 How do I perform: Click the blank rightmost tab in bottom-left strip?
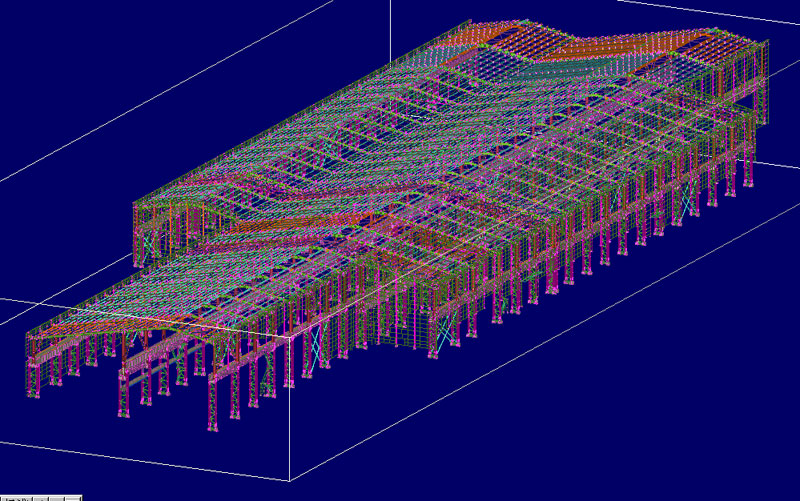(72, 497)
